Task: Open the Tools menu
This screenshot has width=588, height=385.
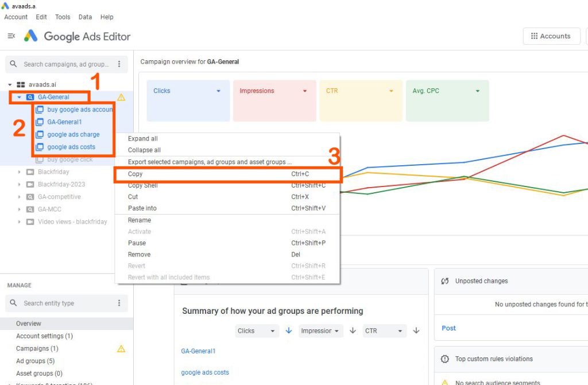Action: tap(63, 17)
